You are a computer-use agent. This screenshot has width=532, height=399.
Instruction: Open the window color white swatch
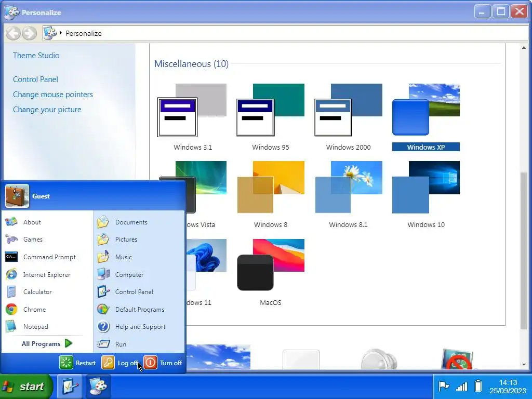301,360
